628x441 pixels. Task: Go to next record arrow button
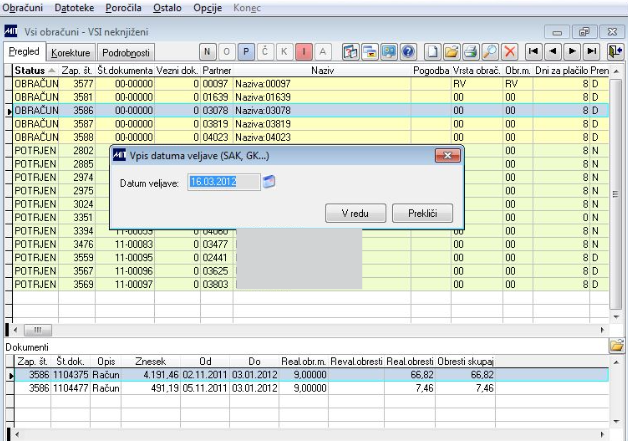(572, 52)
